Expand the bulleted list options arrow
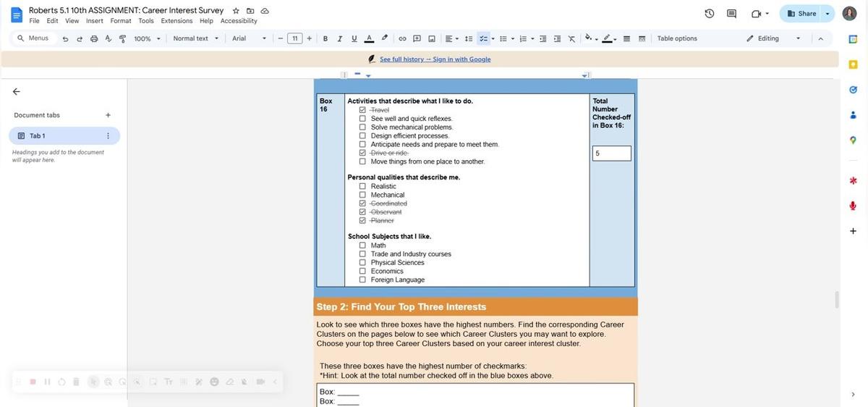Image resolution: width=868 pixels, height=407 pixels. [513, 38]
